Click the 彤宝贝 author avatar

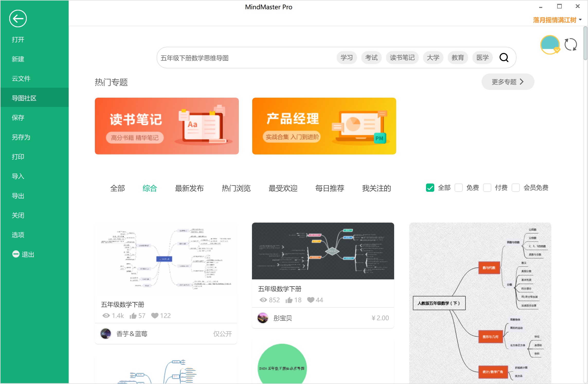(263, 318)
